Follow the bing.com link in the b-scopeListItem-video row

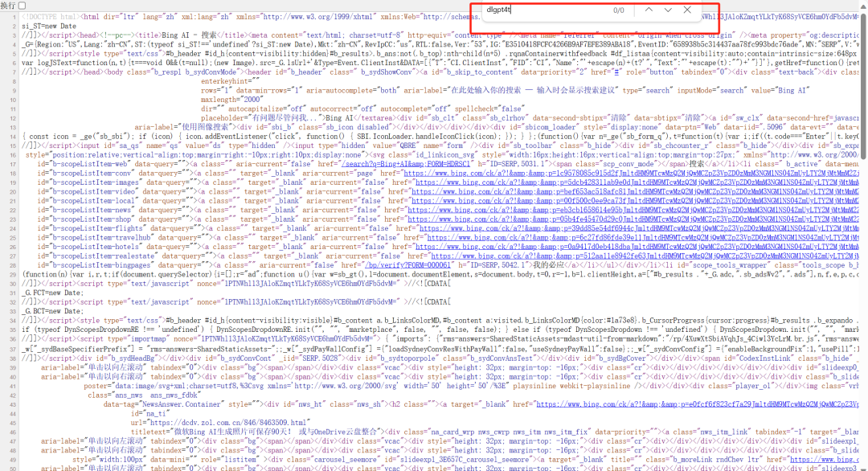click(635, 191)
